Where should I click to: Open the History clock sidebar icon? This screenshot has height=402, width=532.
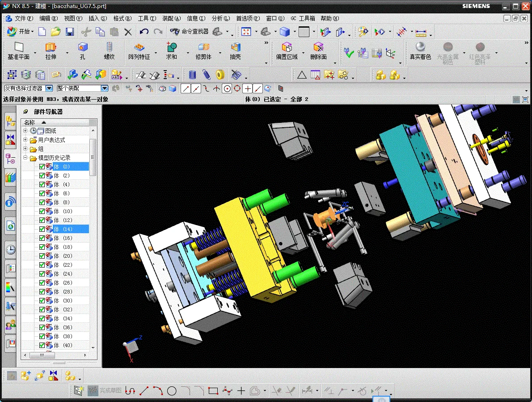(11, 250)
